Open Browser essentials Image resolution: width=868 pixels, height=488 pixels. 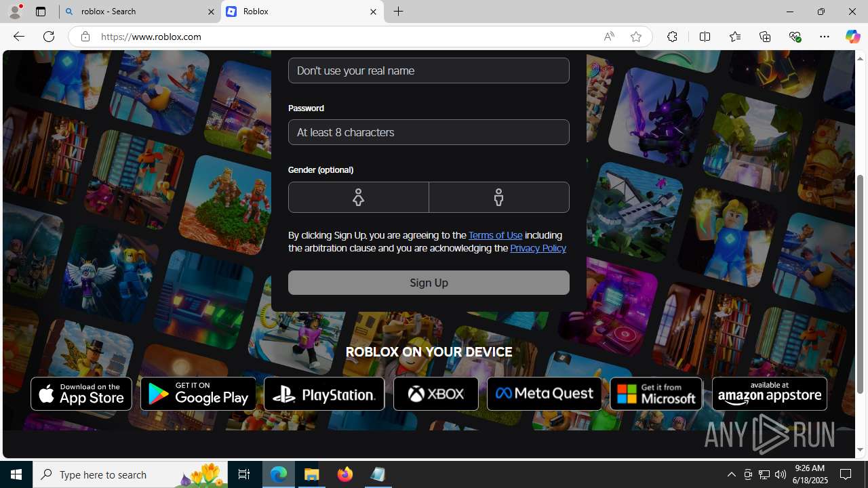[x=795, y=37]
